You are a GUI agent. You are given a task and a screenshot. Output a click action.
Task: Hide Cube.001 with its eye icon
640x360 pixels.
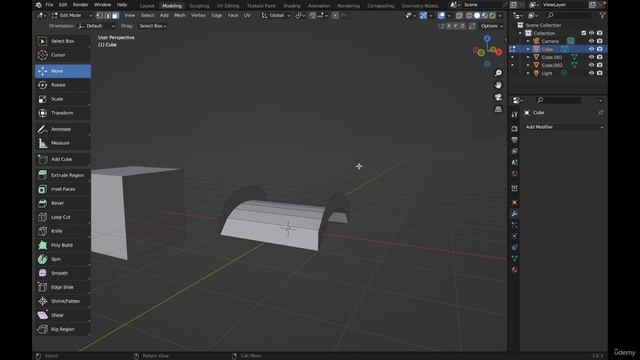pyautogui.click(x=591, y=57)
